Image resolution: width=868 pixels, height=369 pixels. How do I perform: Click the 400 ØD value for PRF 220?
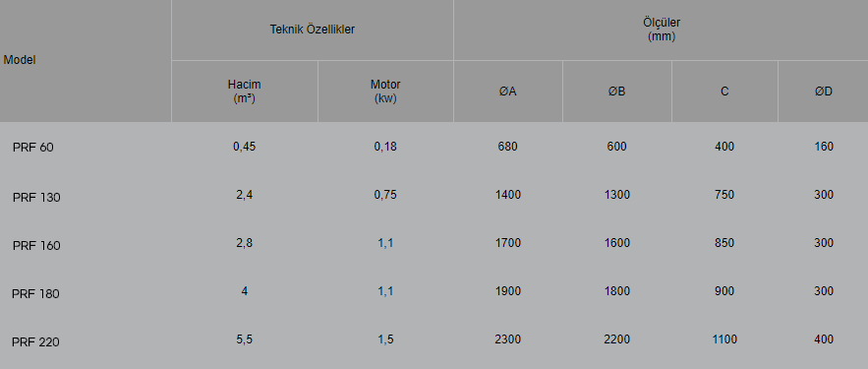(x=824, y=339)
